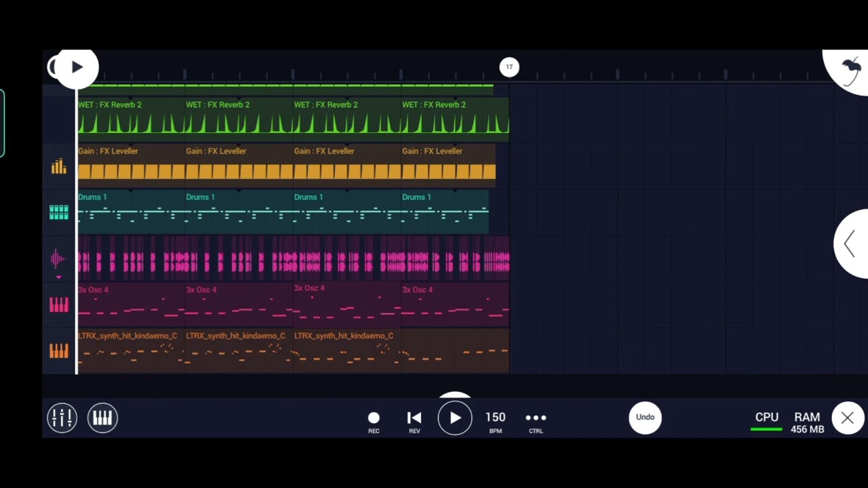Select the pink 3x Osc keyboard track icon
This screenshot has width=868, height=488.
[59, 305]
